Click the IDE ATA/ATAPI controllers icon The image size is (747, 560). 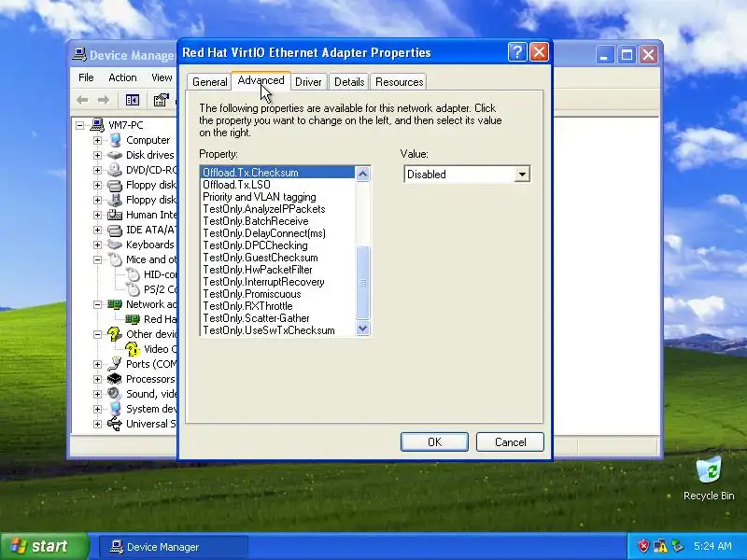(115, 230)
